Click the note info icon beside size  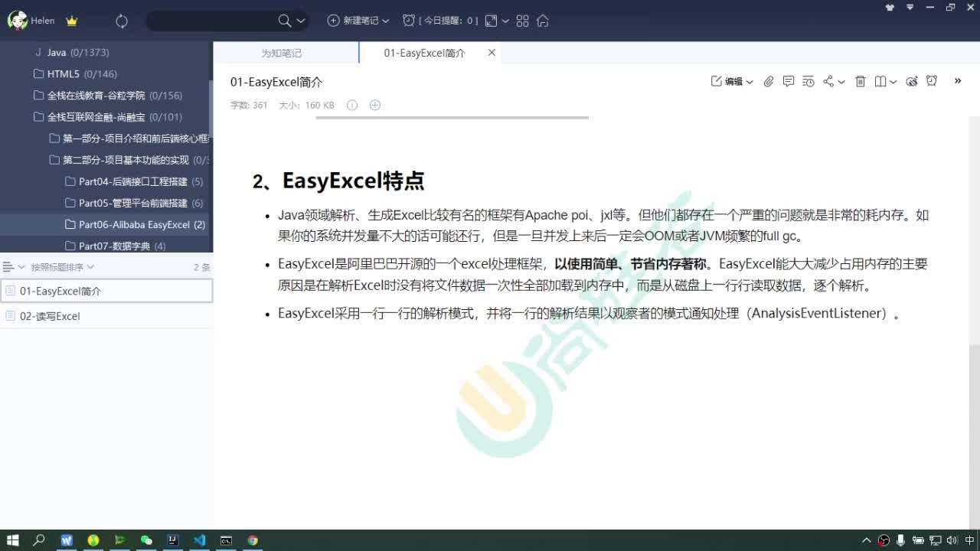point(352,105)
